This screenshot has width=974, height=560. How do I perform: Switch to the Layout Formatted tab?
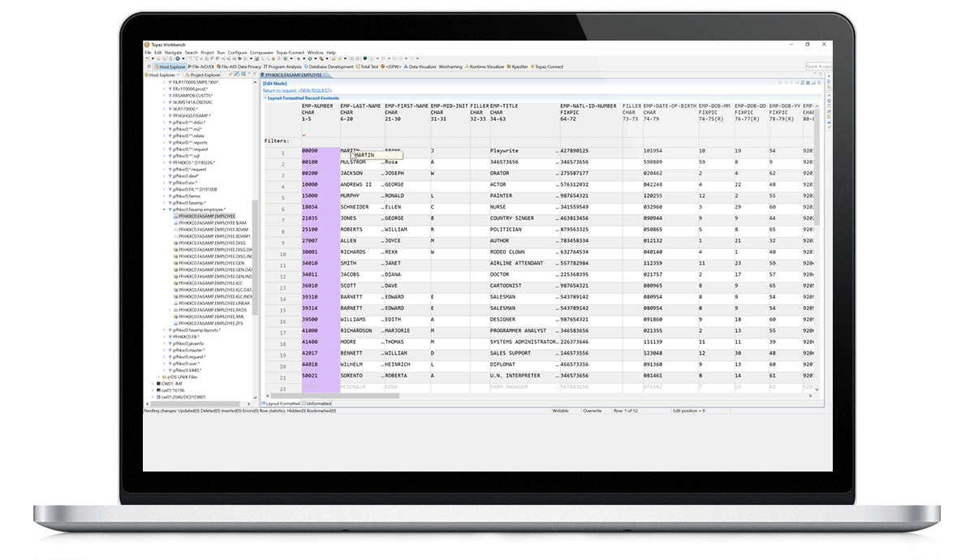(281, 403)
